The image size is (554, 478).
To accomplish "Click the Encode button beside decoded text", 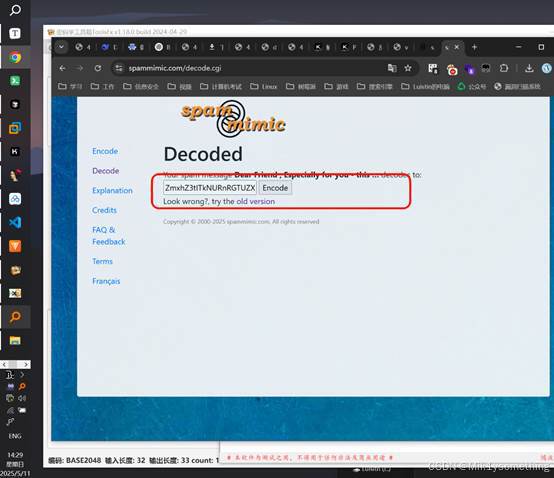I will point(275,188).
